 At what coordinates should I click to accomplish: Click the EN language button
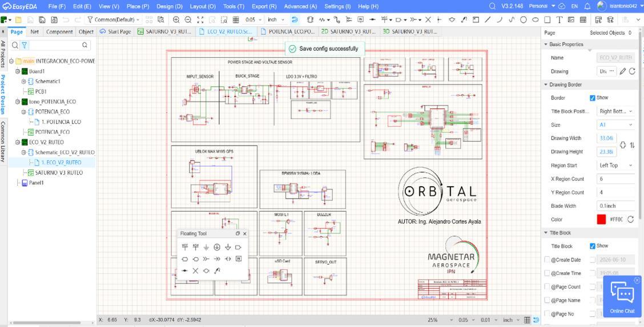click(574, 6)
